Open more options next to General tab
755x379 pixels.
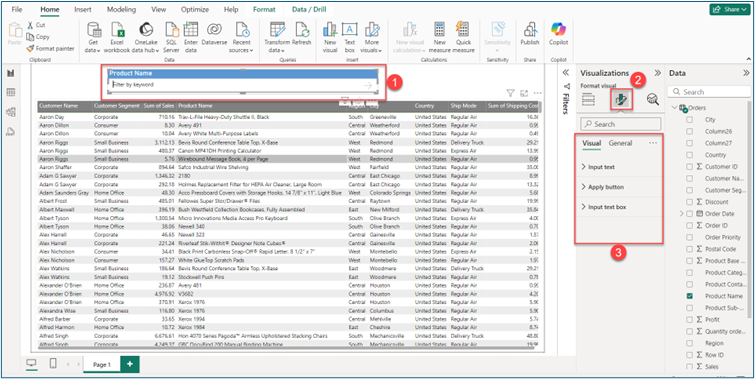tap(653, 143)
